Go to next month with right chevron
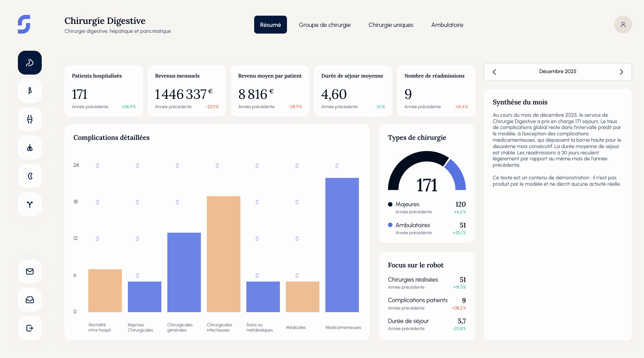Viewport: 644px width, 358px height. (x=621, y=72)
